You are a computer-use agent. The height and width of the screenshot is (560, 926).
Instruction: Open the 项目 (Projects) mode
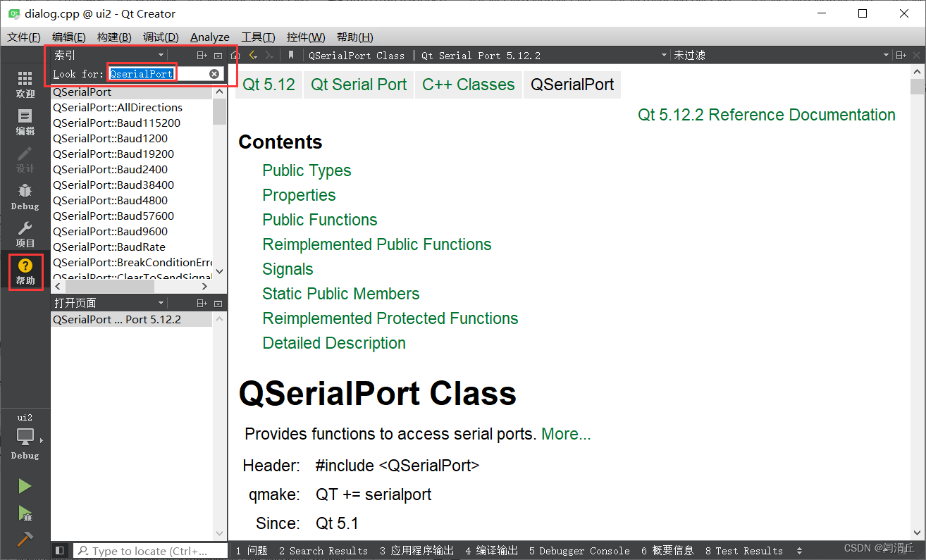25,235
